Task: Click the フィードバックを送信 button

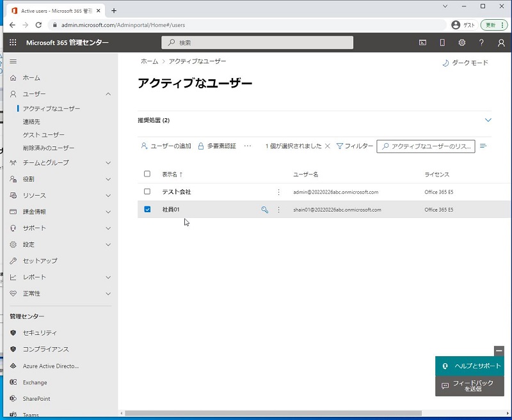Action: [x=470, y=386]
